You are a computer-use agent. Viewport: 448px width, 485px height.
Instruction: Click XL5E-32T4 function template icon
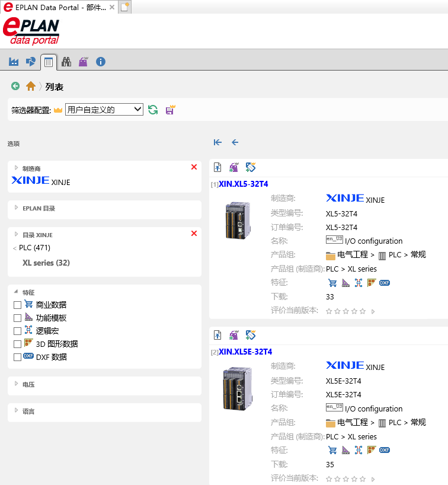click(345, 450)
